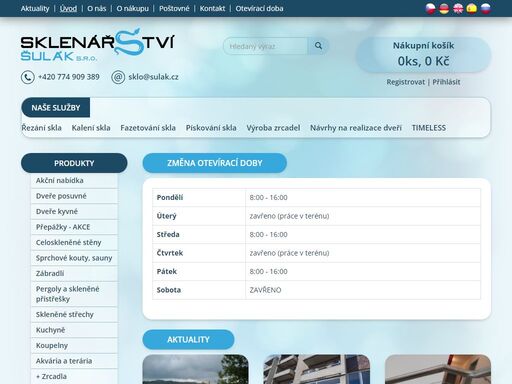
Task: Click the Produkty sidebar header
Action: pyautogui.click(x=74, y=163)
